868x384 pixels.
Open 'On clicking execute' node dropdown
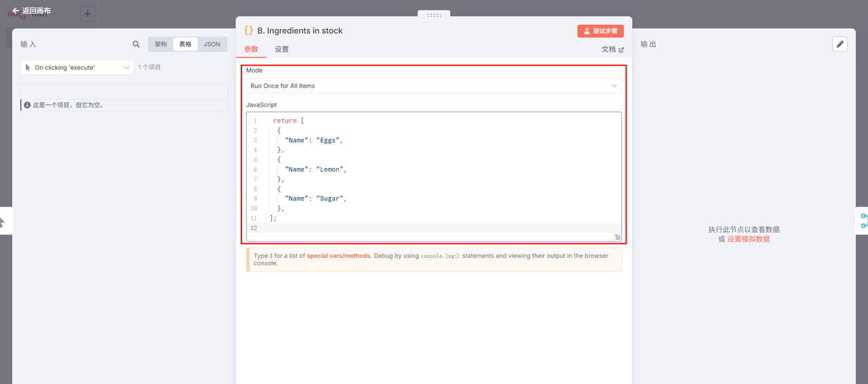tap(77, 68)
